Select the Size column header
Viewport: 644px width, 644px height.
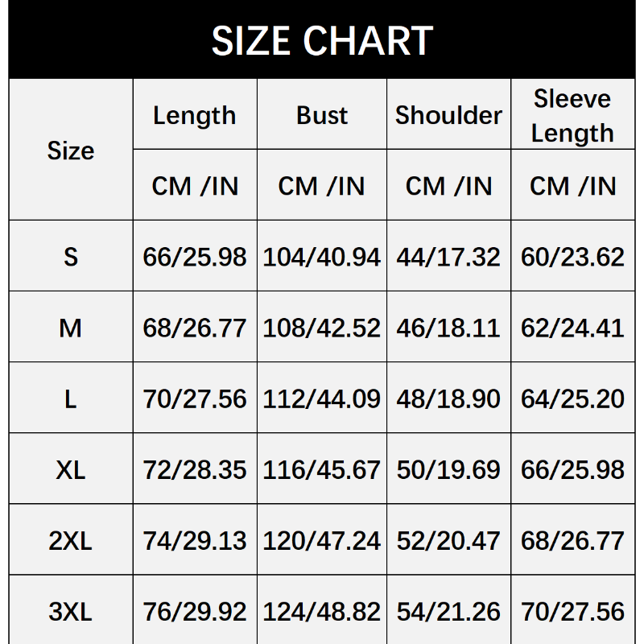pos(71,151)
